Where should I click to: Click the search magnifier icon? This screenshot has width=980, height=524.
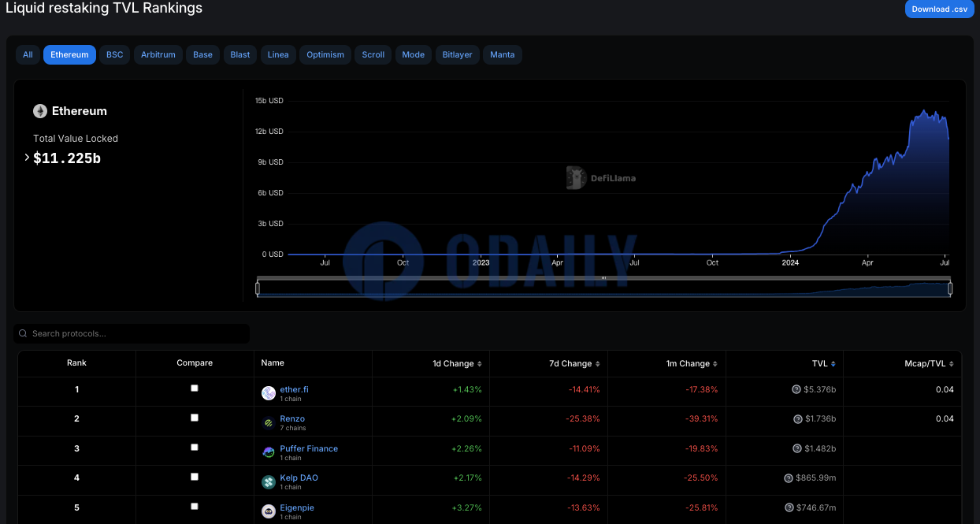(x=23, y=334)
